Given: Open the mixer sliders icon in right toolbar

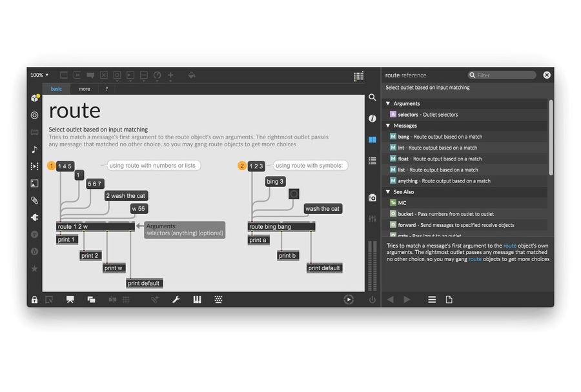Looking at the screenshot, I should pyautogui.click(x=372, y=219).
